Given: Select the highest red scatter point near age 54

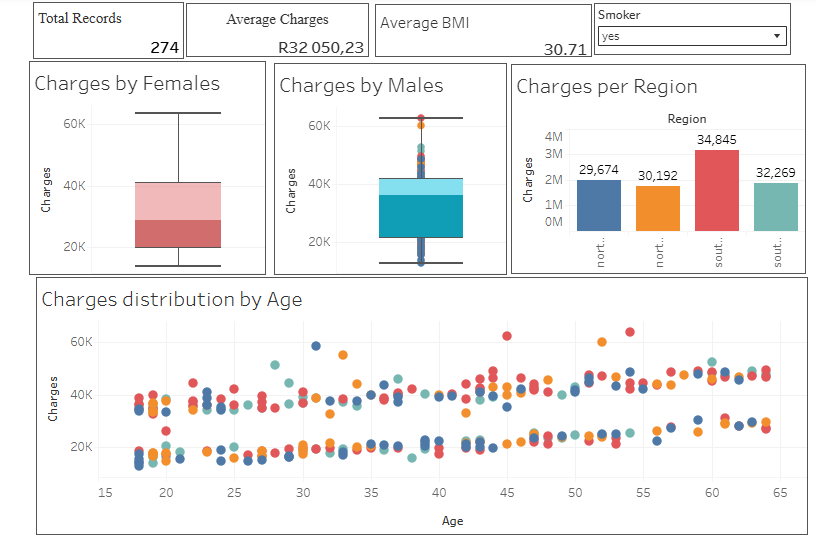Looking at the screenshot, I should pyautogui.click(x=630, y=332).
